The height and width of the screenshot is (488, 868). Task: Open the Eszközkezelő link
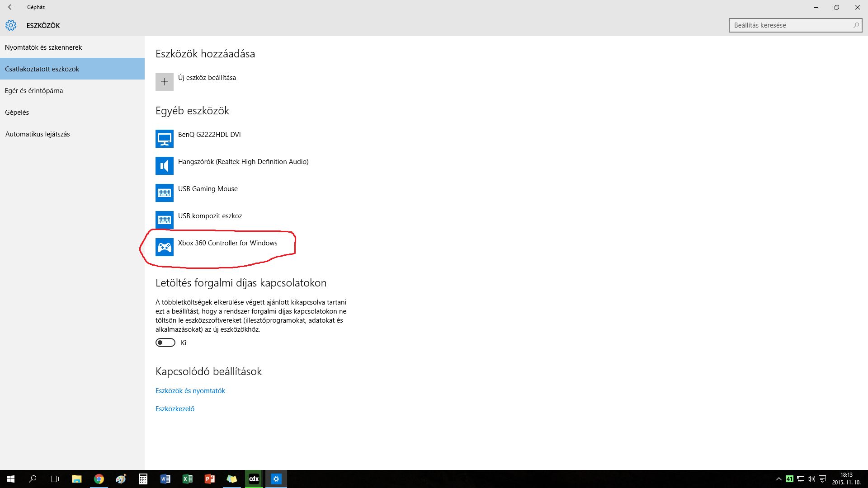pos(175,408)
